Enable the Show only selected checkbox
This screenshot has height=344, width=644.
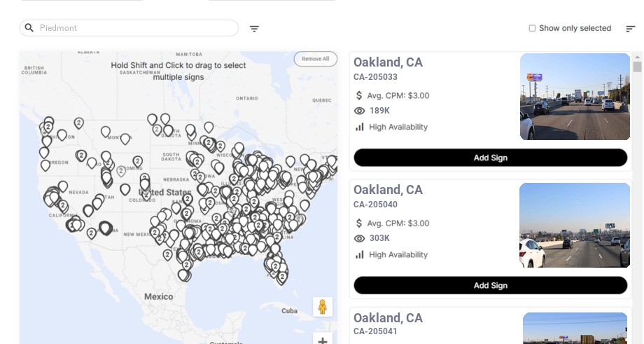point(532,29)
